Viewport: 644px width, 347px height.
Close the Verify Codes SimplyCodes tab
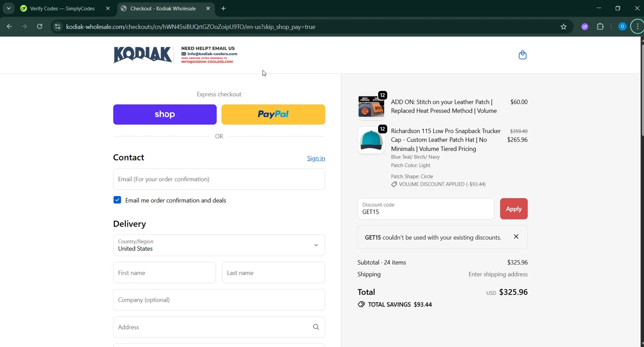pyautogui.click(x=108, y=8)
